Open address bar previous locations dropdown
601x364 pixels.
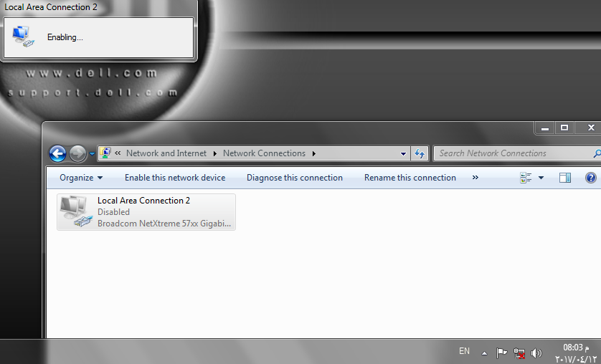(403, 154)
